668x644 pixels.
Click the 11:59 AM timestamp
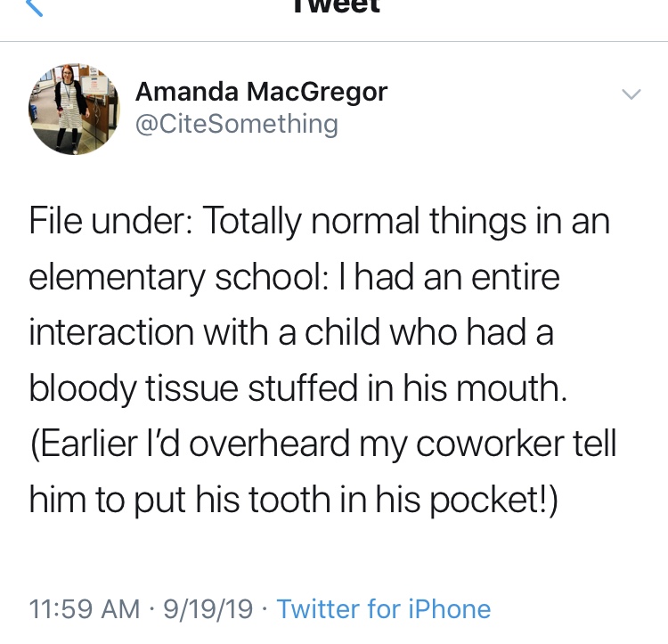point(85,609)
